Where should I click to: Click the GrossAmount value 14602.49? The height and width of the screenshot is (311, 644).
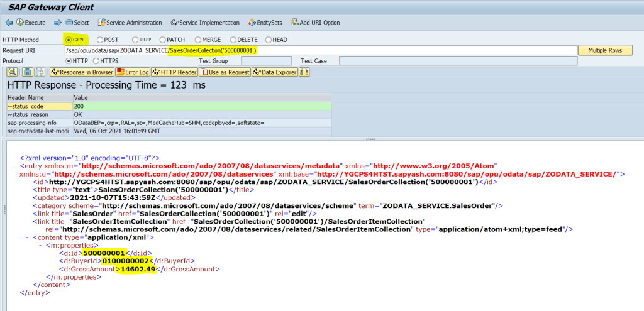[137, 269]
